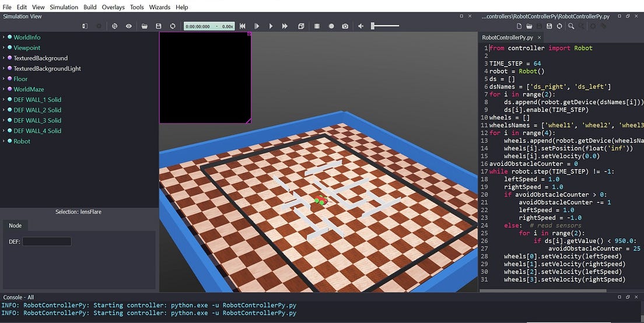Viewport: 644px width, 323px height.
Task: Open the View menu
Action: (x=38, y=7)
